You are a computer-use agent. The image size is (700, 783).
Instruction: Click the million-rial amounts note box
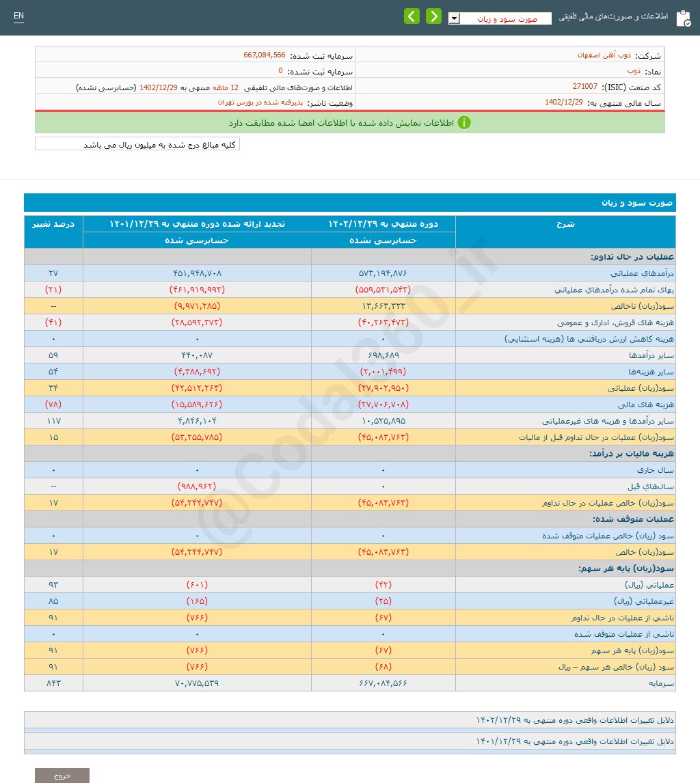tap(136, 143)
